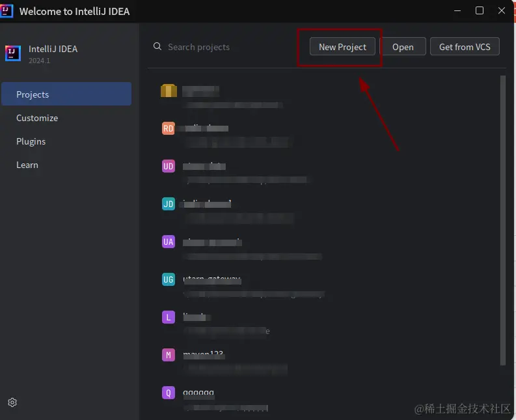This screenshot has height=420, width=516.
Task: Minimize the Welcome window
Action: coord(457,10)
